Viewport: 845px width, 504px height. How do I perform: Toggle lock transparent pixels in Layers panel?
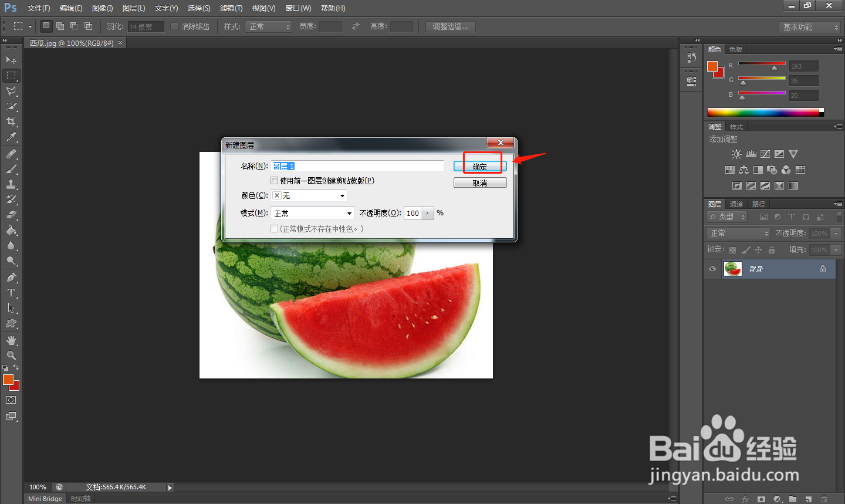tap(732, 250)
